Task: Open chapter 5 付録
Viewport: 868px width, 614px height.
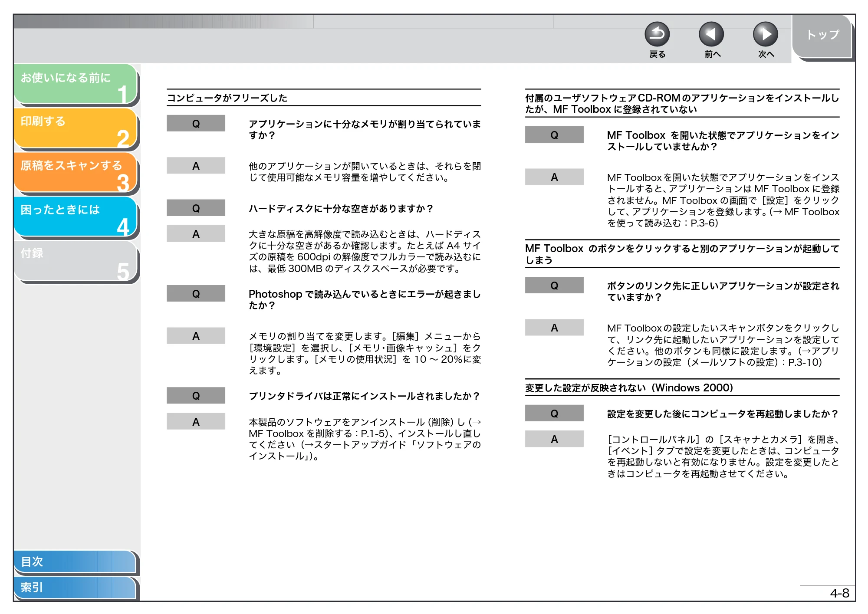Action: [x=75, y=261]
